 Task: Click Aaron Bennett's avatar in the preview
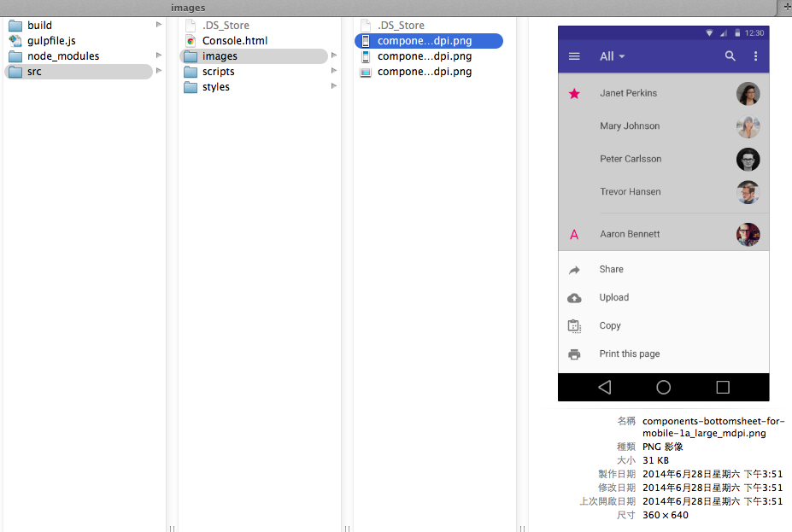coord(748,234)
